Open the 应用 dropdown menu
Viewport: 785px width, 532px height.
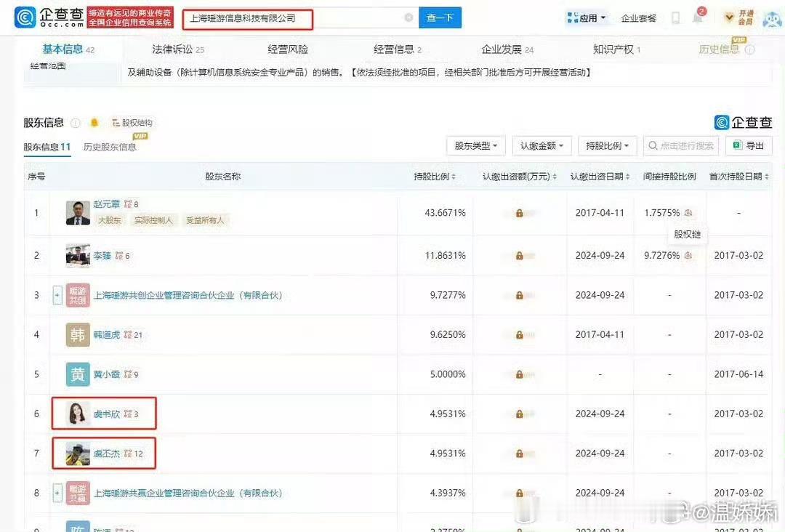587,18
